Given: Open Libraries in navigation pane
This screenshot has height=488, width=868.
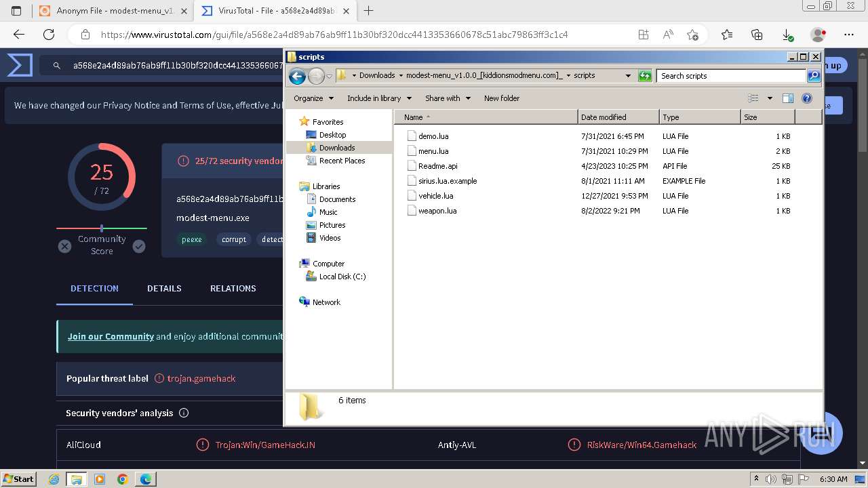Looking at the screenshot, I should 326,186.
